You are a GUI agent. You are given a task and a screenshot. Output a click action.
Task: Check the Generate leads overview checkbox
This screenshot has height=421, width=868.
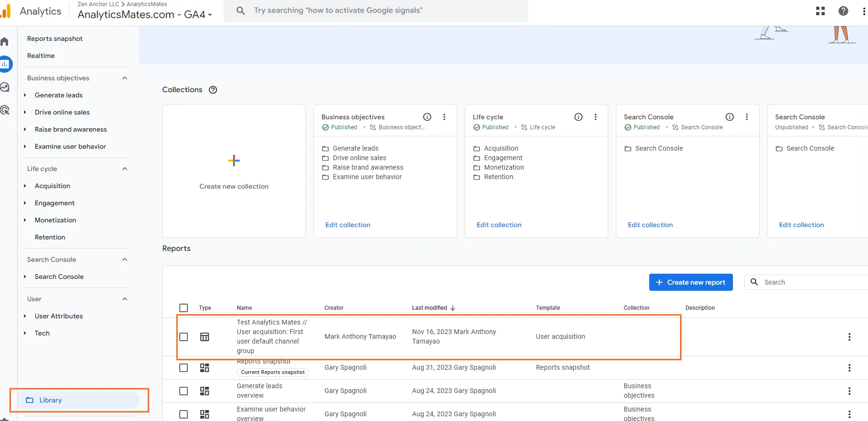[184, 391]
